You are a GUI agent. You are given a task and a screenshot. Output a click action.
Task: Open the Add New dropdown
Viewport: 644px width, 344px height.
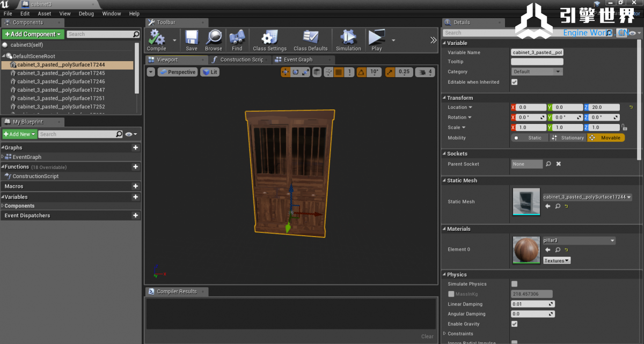(19, 134)
